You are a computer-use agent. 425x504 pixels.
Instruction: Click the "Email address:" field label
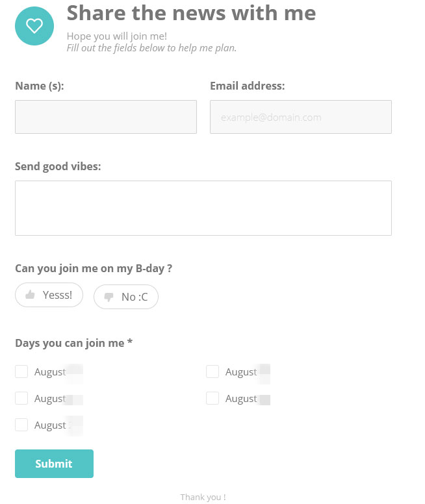pyautogui.click(x=248, y=86)
